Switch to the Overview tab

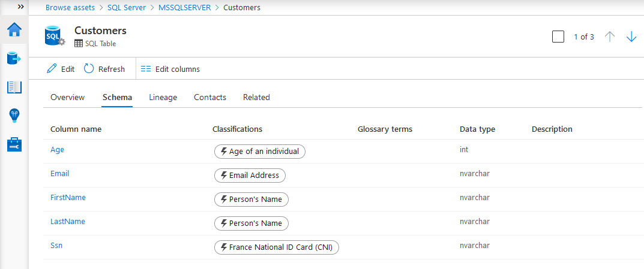coord(67,97)
